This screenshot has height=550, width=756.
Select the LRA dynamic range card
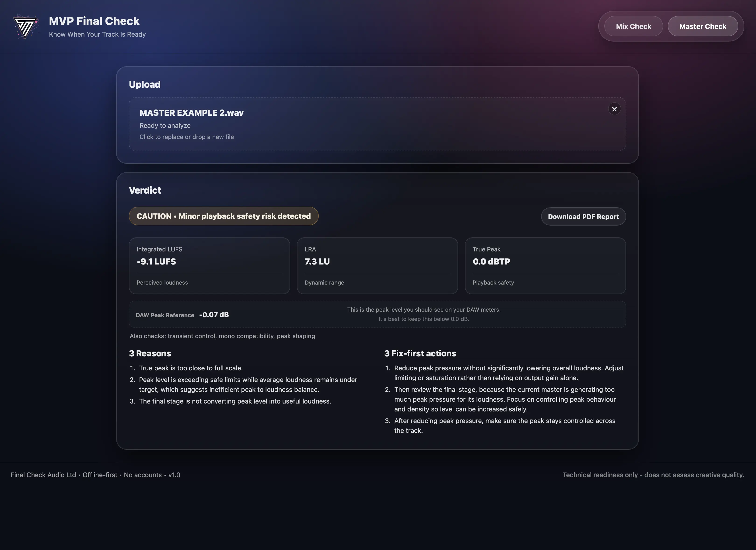tap(377, 265)
